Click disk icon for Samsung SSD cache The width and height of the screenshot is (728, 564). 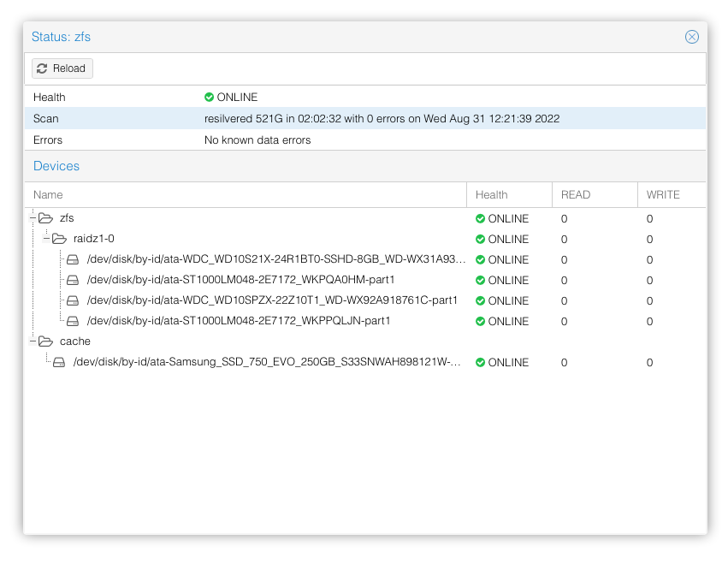click(59, 362)
